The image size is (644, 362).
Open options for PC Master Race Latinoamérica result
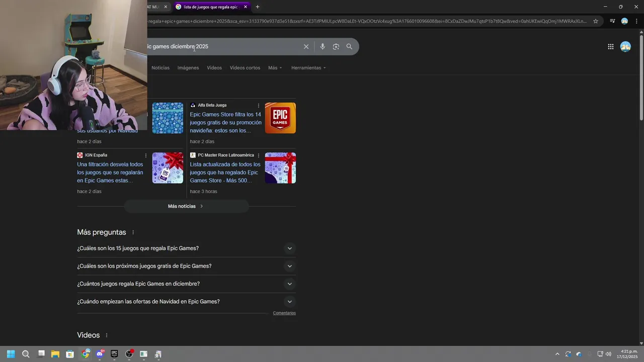[x=259, y=155]
